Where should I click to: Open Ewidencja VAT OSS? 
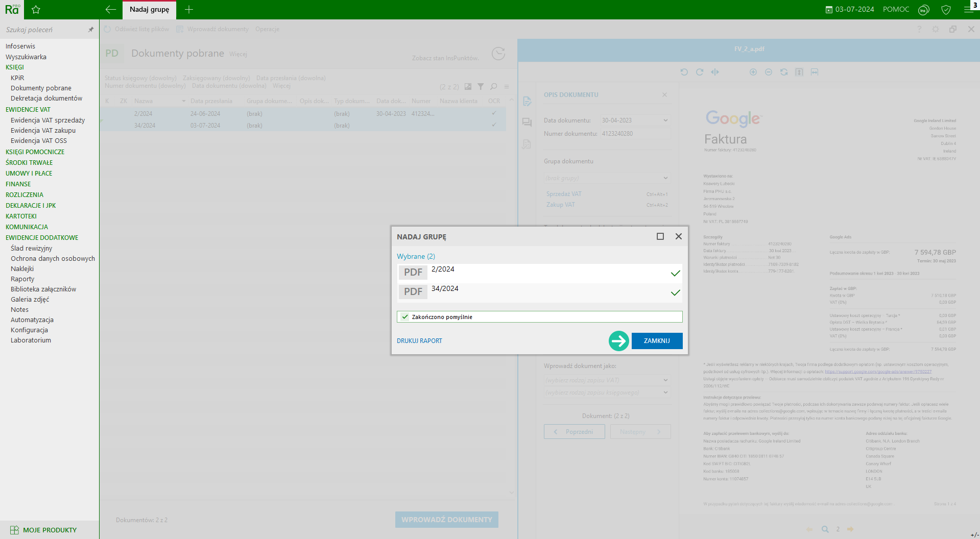(x=39, y=140)
